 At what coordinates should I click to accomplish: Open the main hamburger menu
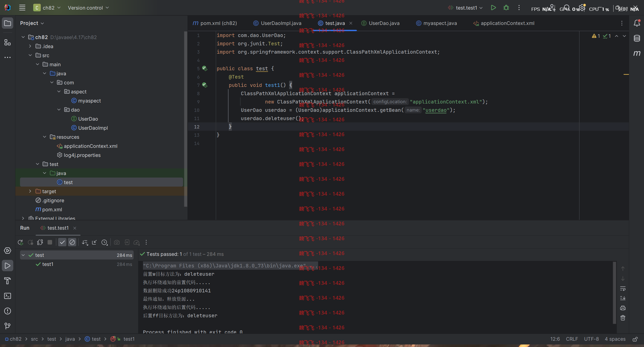click(x=22, y=8)
